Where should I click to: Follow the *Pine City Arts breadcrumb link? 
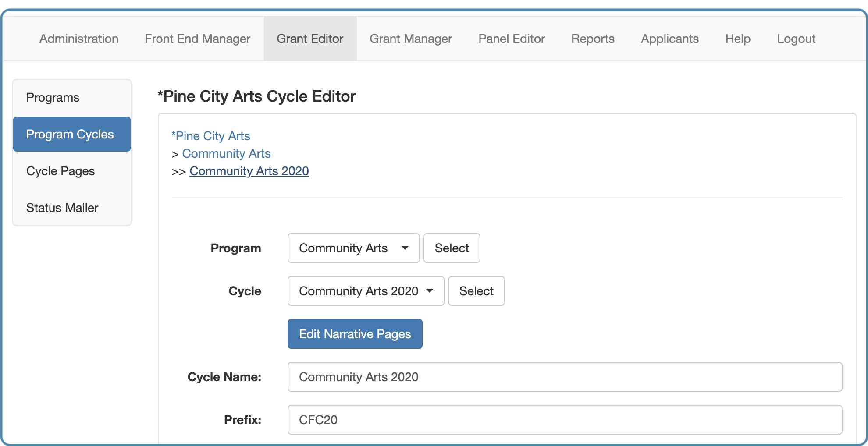[x=211, y=136]
